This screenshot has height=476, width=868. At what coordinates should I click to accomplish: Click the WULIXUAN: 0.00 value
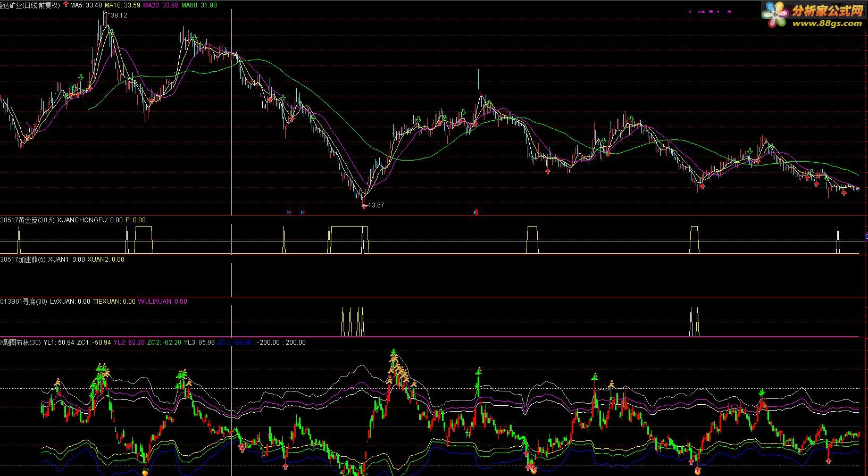tap(163, 302)
